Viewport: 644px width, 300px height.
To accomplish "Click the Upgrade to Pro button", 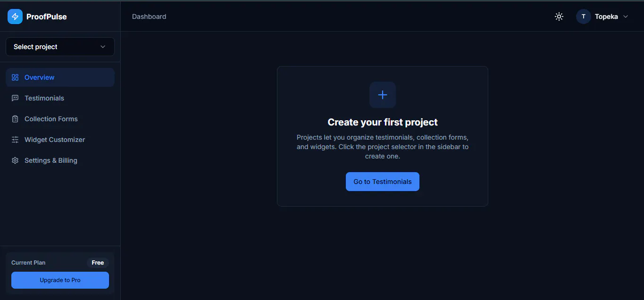I will coord(60,280).
